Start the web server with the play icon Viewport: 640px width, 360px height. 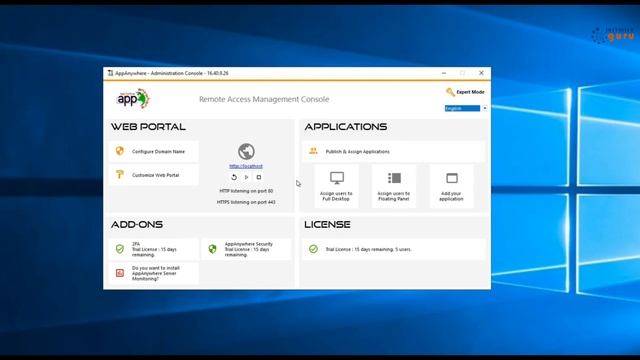click(247, 177)
